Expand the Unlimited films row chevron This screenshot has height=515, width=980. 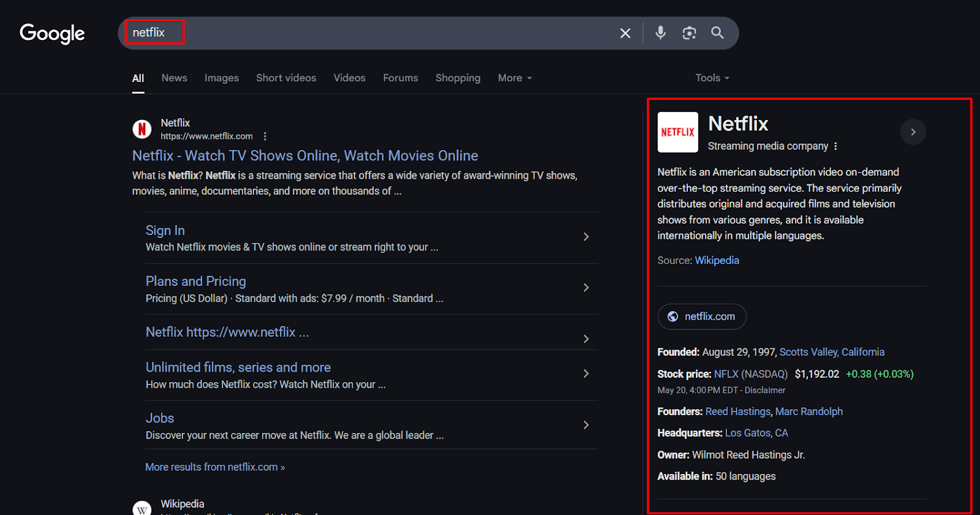coord(586,374)
